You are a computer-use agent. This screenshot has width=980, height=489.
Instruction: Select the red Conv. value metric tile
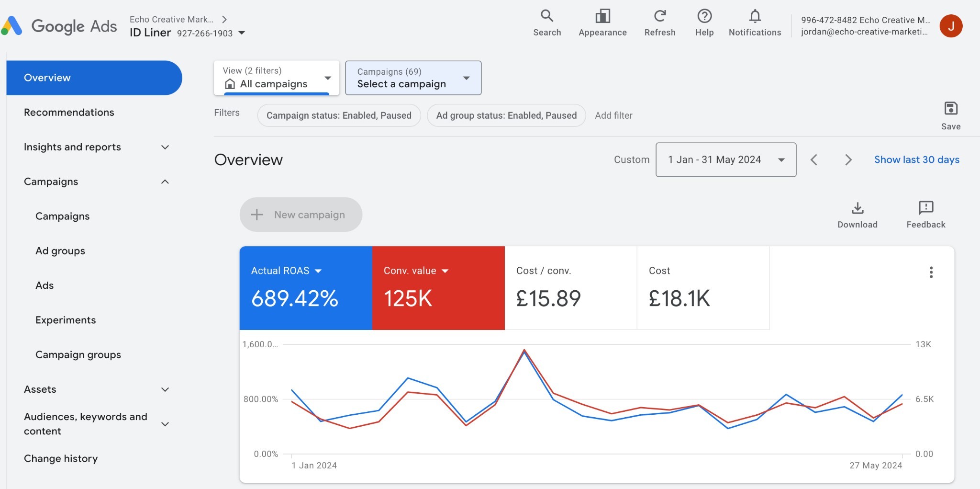(438, 297)
